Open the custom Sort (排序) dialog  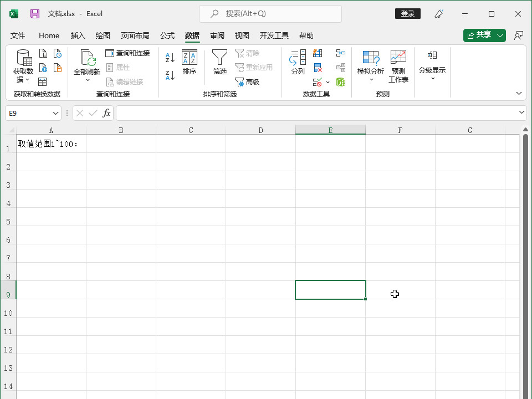point(190,62)
